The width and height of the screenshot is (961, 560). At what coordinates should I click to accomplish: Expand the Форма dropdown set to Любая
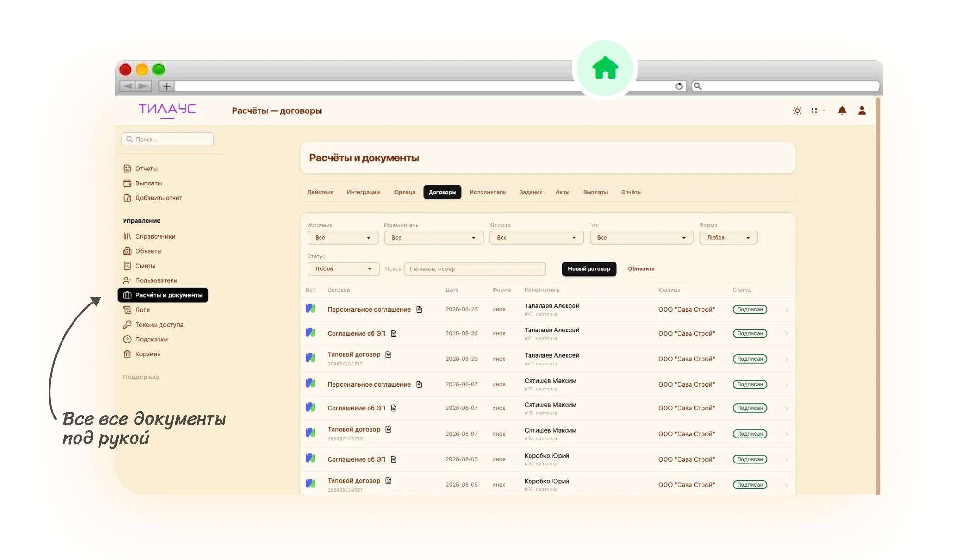pos(728,238)
